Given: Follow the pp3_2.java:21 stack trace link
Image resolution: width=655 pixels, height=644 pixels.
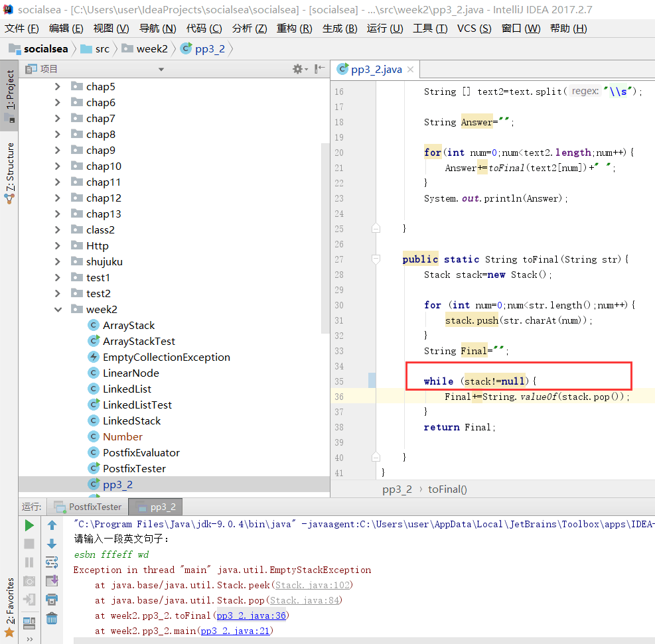Looking at the screenshot, I should (235, 631).
